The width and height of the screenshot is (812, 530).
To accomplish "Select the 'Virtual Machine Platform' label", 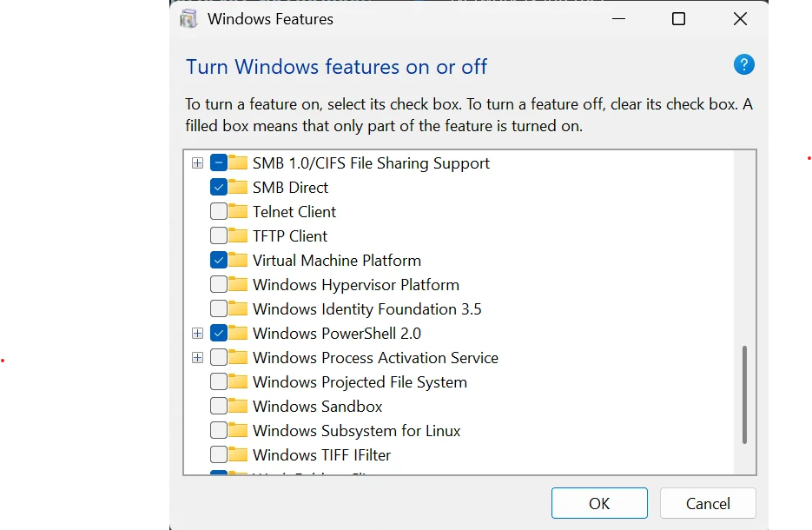I will 337,261.
